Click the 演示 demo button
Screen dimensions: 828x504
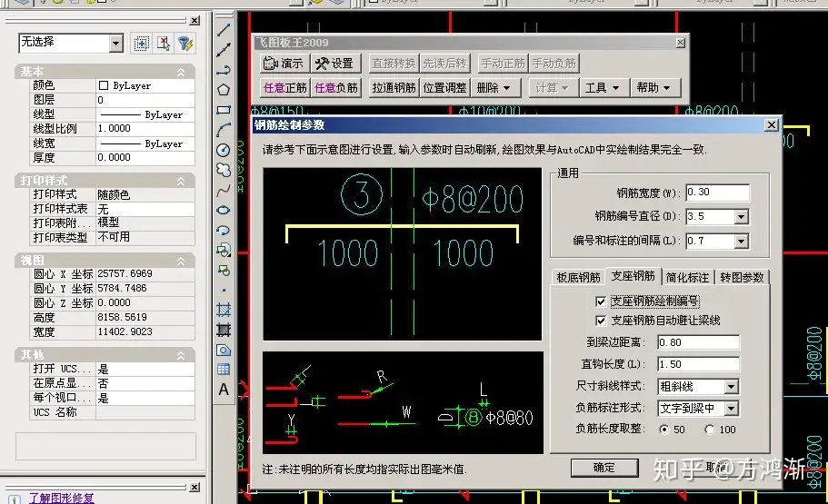[284, 64]
